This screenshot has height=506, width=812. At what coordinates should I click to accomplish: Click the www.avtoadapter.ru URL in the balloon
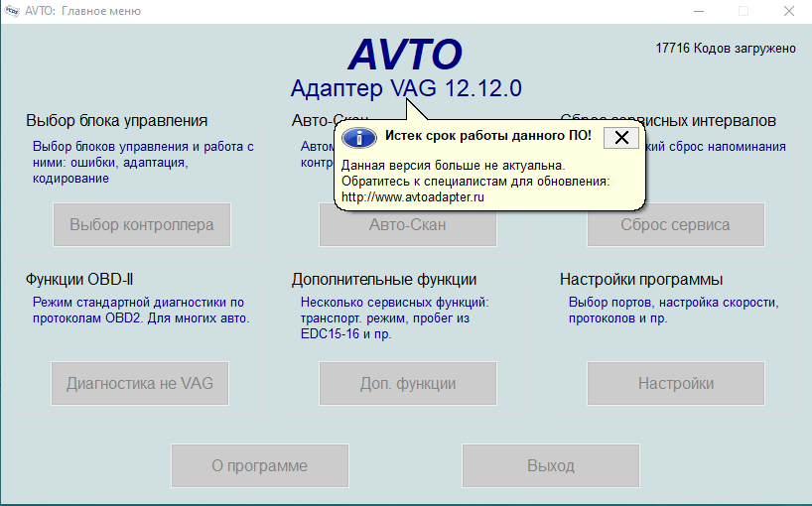point(412,197)
